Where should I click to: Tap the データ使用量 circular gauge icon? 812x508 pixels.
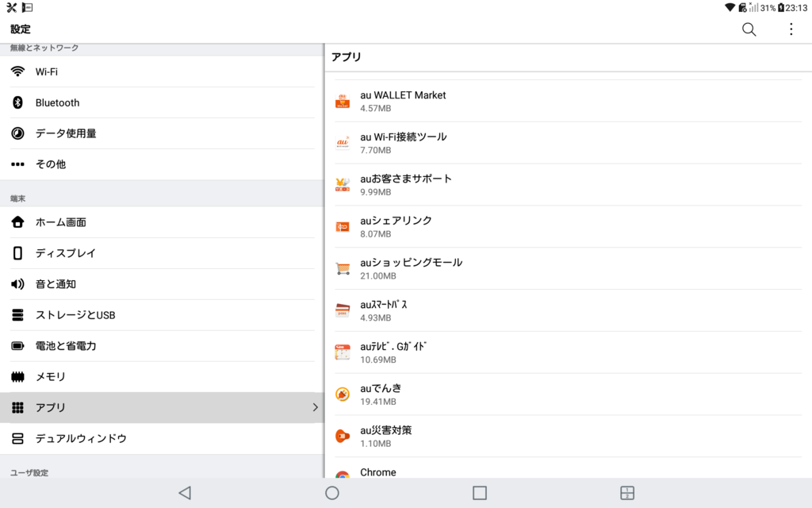click(17, 133)
